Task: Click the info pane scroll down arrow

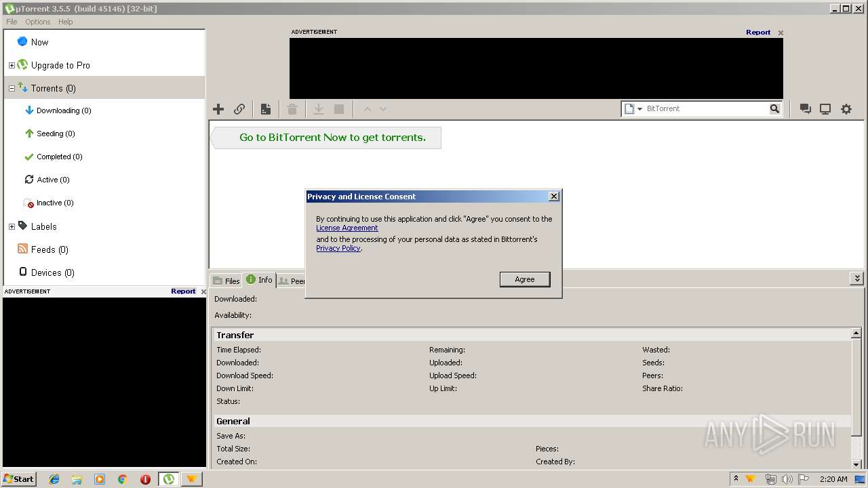Action: point(856,464)
